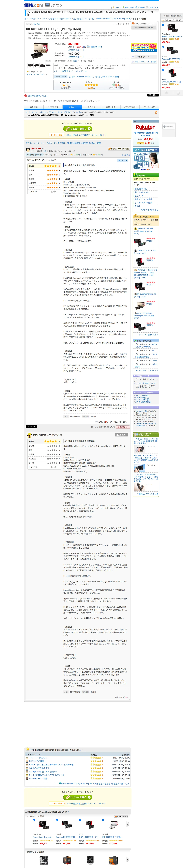This screenshot has width=183, height=868.
Task: Check ASUS DUAL-RX9060XT-16G box in bottom carousel
Action: (80, 820)
